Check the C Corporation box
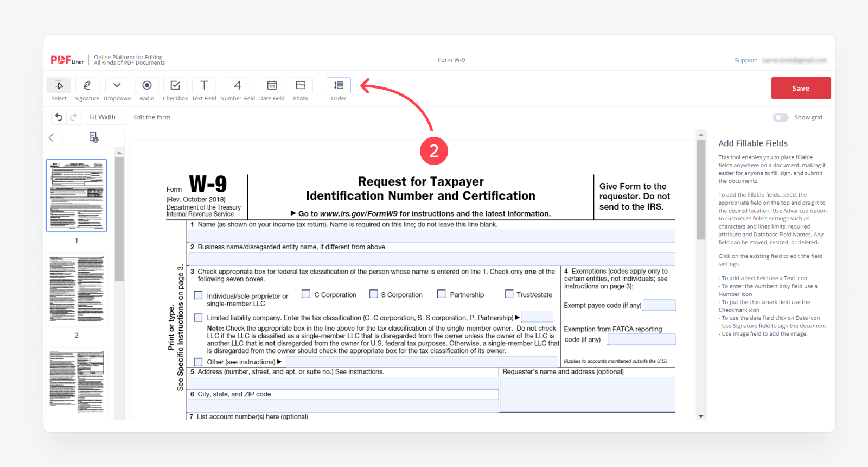 pyautogui.click(x=306, y=294)
